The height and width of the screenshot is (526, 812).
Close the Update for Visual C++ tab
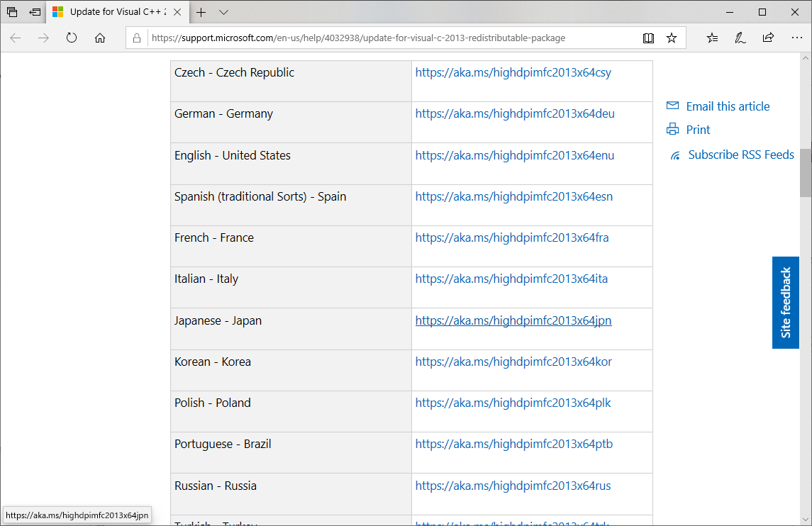(x=177, y=12)
